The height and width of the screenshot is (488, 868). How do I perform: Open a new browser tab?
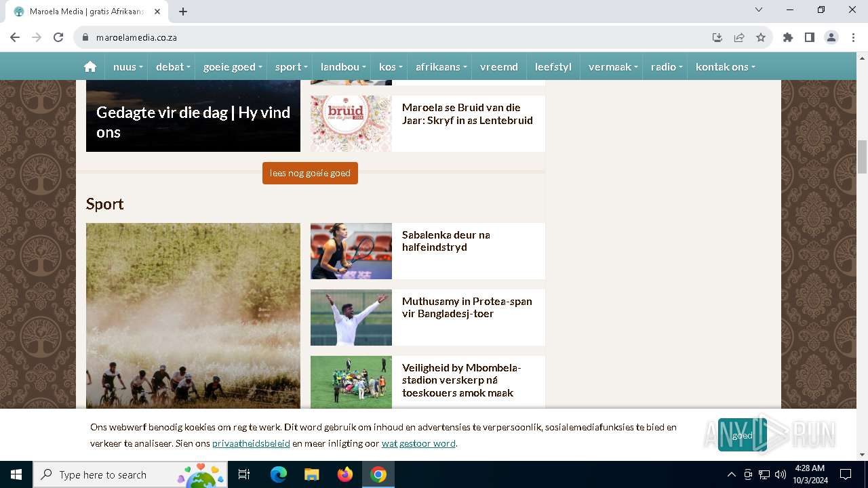coord(183,11)
